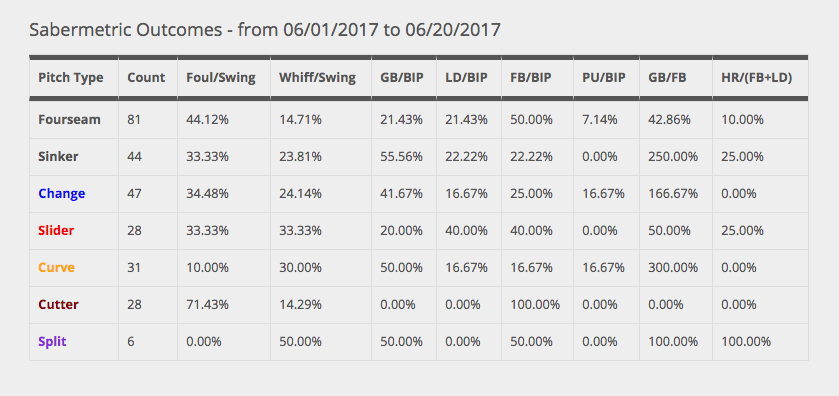Click the Pitch Type column header
Viewport: 839px width, 396px height.
pyautogui.click(x=71, y=78)
